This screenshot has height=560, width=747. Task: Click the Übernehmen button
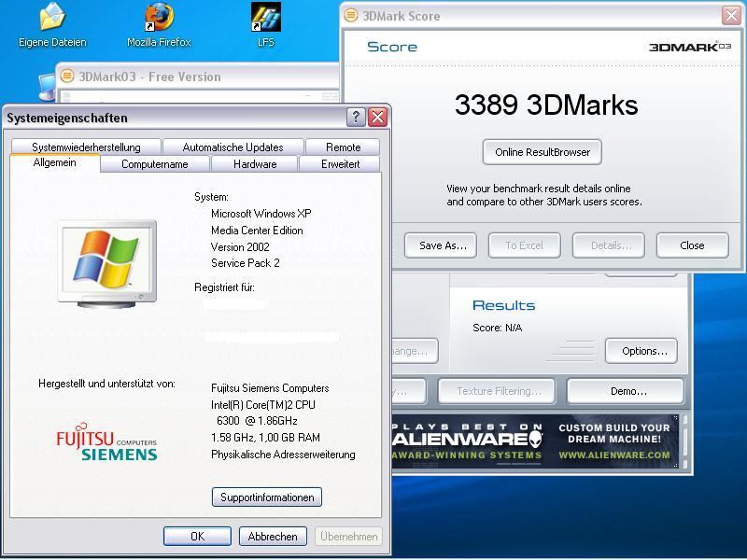point(348,536)
